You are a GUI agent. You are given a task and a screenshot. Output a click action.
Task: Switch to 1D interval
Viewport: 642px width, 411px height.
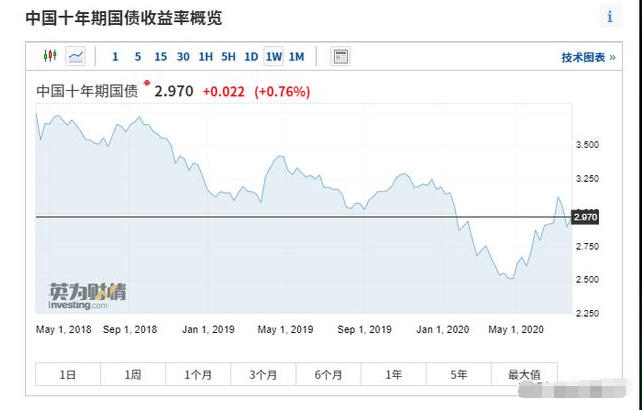[251, 56]
